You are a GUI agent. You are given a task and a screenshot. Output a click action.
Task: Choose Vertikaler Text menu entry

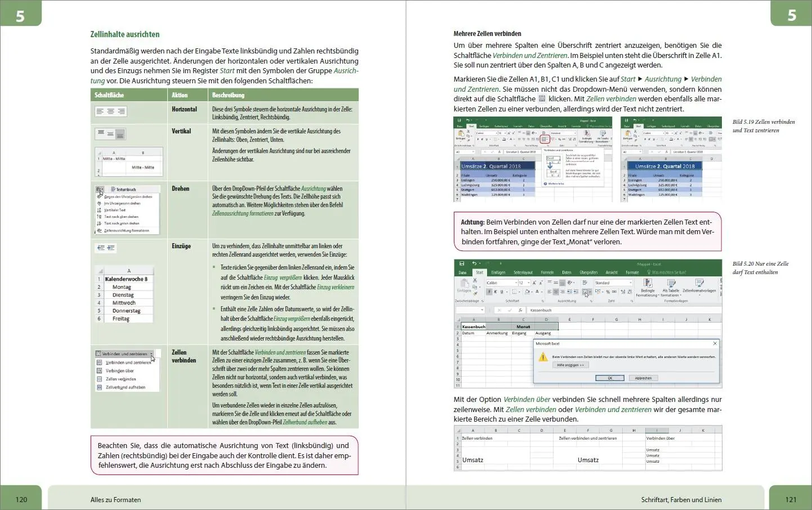pos(111,210)
